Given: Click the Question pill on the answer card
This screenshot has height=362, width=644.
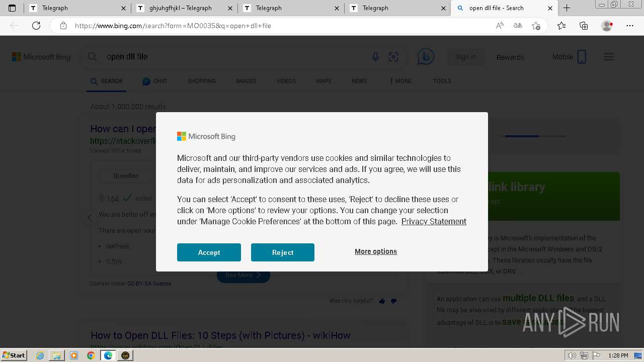Looking at the screenshot, I should pyautogui.click(x=126, y=175).
